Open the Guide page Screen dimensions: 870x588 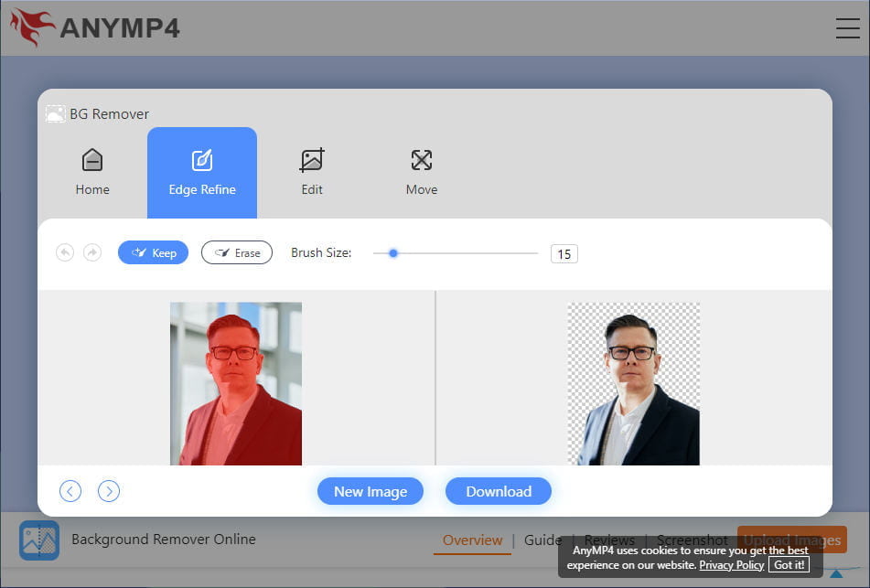(542, 540)
